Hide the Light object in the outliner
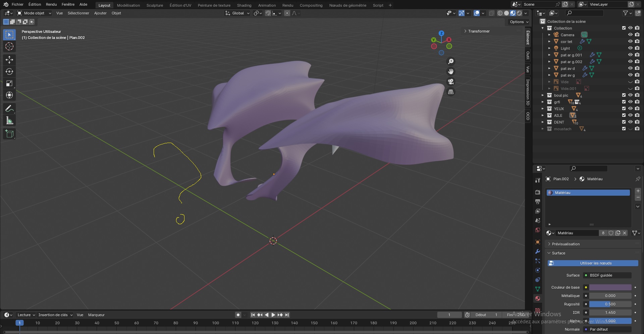Screen dimensions: 644x334 tap(630, 48)
